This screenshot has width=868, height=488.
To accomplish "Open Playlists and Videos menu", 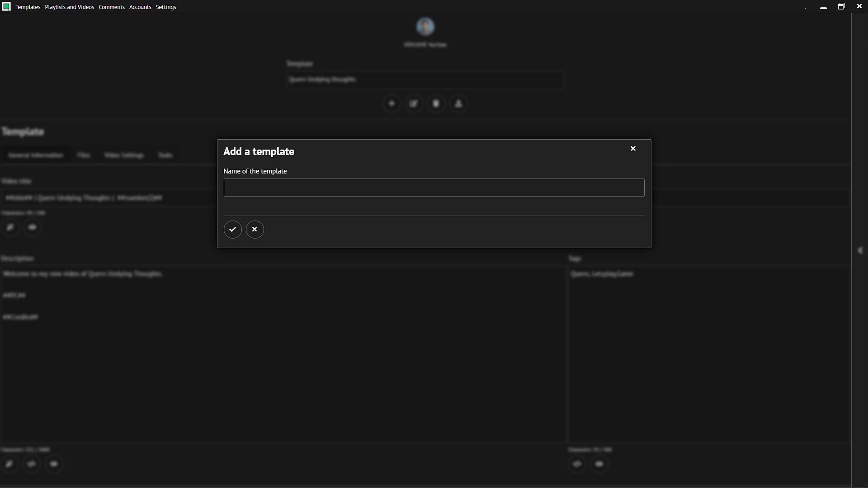I will (69, 7).
